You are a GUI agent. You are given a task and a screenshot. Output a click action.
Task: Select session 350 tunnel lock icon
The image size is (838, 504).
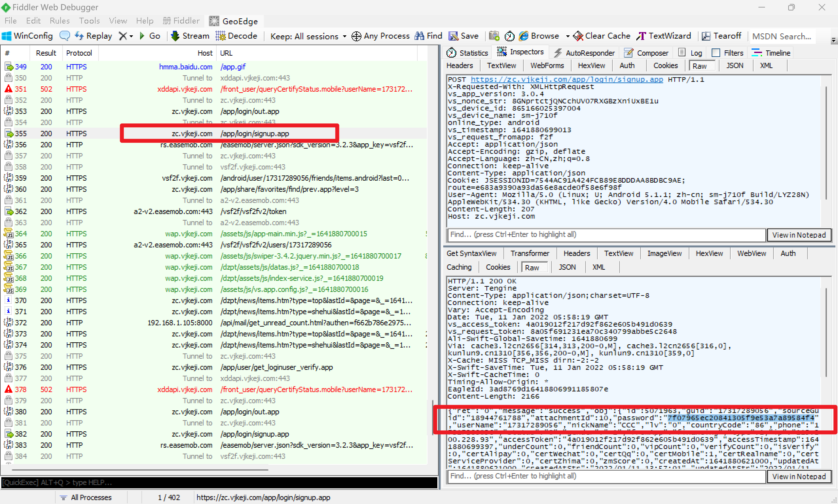(8, 78)
